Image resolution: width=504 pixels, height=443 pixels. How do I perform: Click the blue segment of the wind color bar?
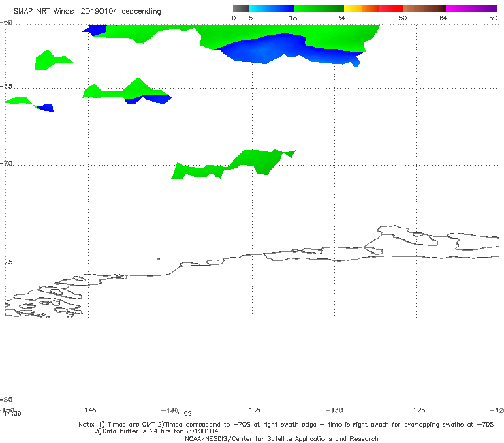[x=272, y=8]
